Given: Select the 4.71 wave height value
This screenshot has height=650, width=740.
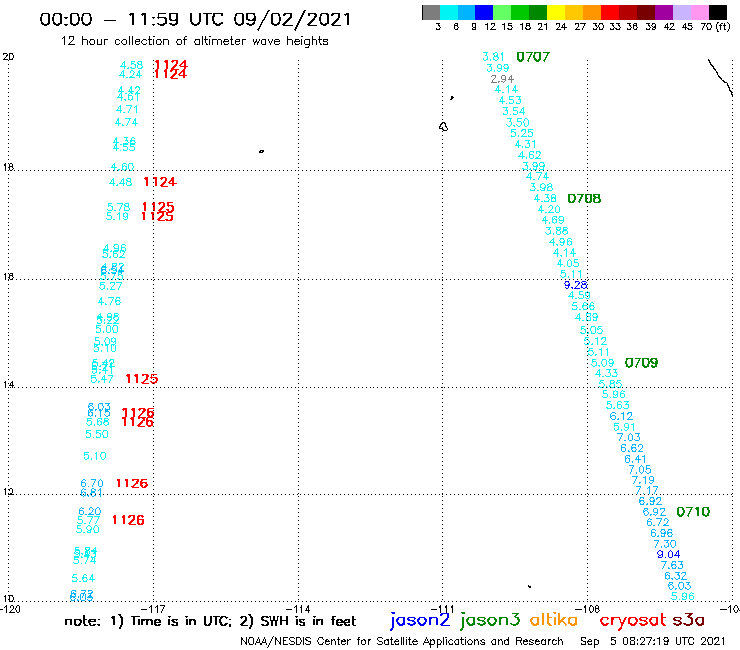Looking at the screenshot, I should 127,110.
